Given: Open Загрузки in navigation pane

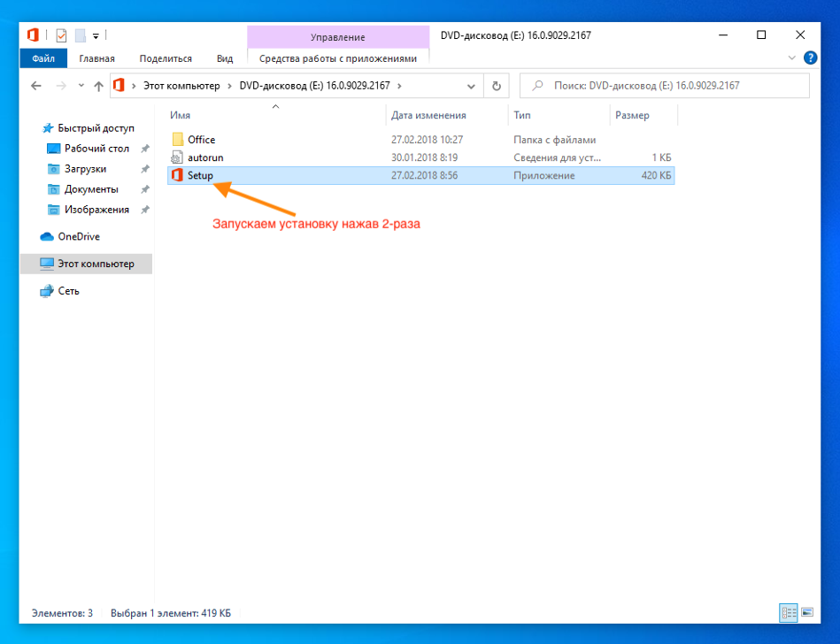Looking at the screenshot, I should [x=85, y=169].
